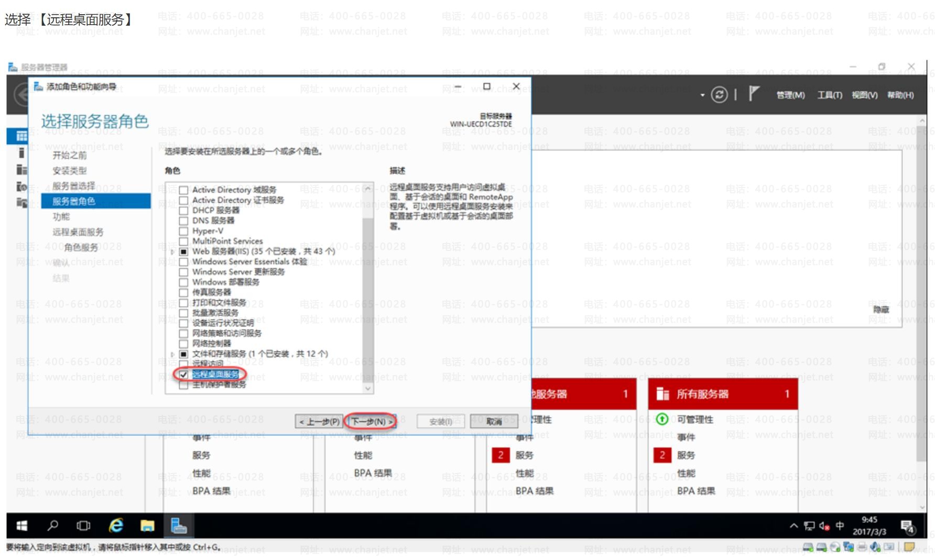Toggle the Web 服务器(IIS) role checkbox
This screenshot has width=935, height=560.
pyautogui.click(x=183, y=251)
